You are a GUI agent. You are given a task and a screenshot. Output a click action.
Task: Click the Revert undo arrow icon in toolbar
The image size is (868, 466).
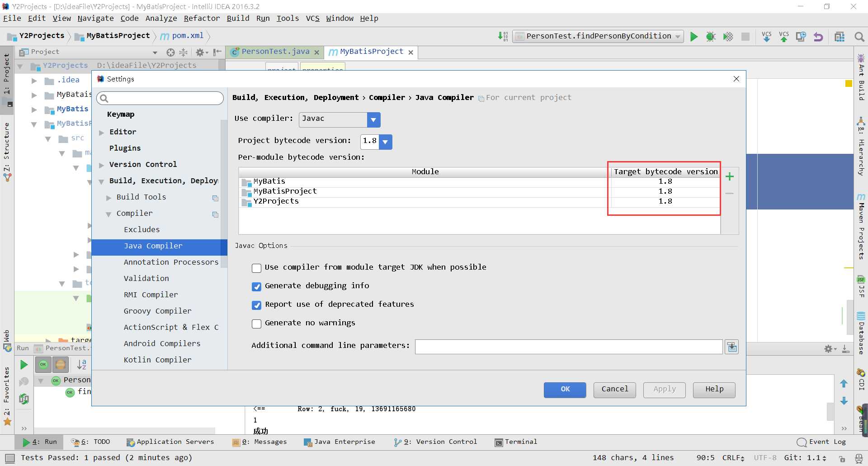[818, 37]
